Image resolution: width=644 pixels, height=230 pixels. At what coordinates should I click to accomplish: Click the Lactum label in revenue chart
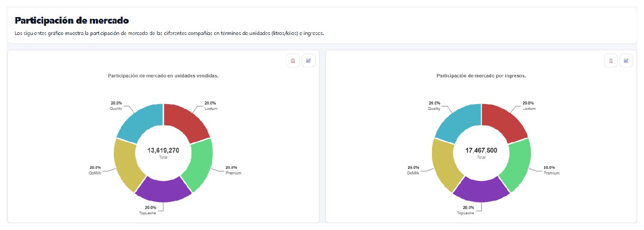pyautogui.click(x=529, y=108)
